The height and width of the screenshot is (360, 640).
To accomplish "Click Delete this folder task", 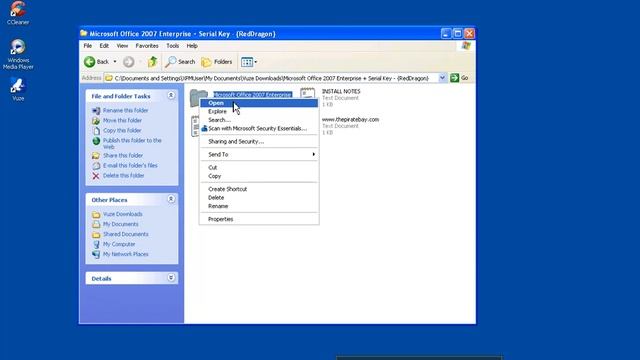I will [x=124, y=176].
